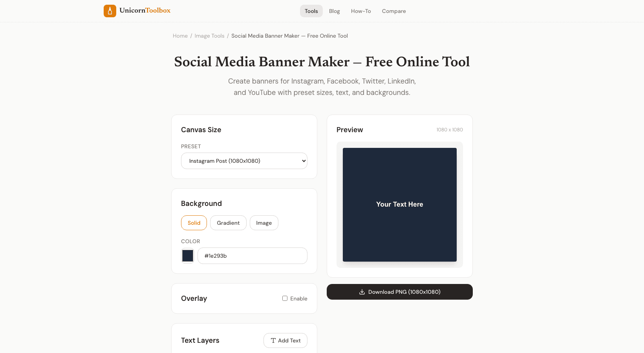Open the How-To page
Viewport: 644px width, 353px height.
click(360, 11)
